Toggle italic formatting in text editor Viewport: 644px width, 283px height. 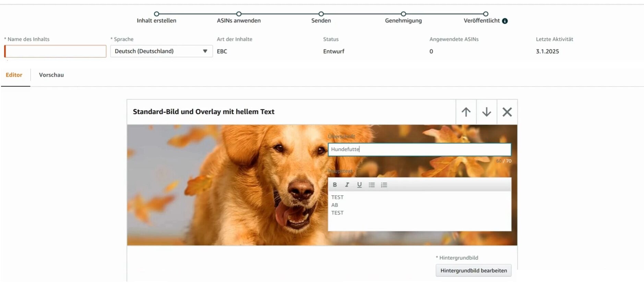pyautogui.click(x=347, y=185)
